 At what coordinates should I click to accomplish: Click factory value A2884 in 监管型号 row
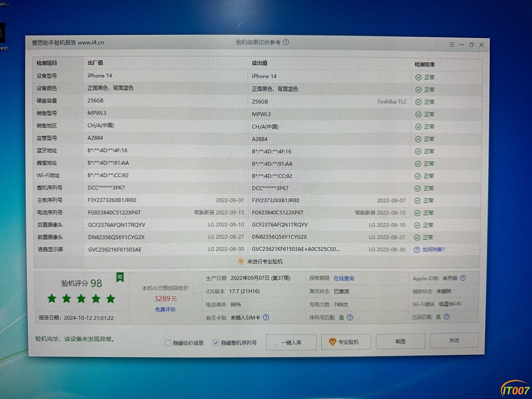click(95, 138)
